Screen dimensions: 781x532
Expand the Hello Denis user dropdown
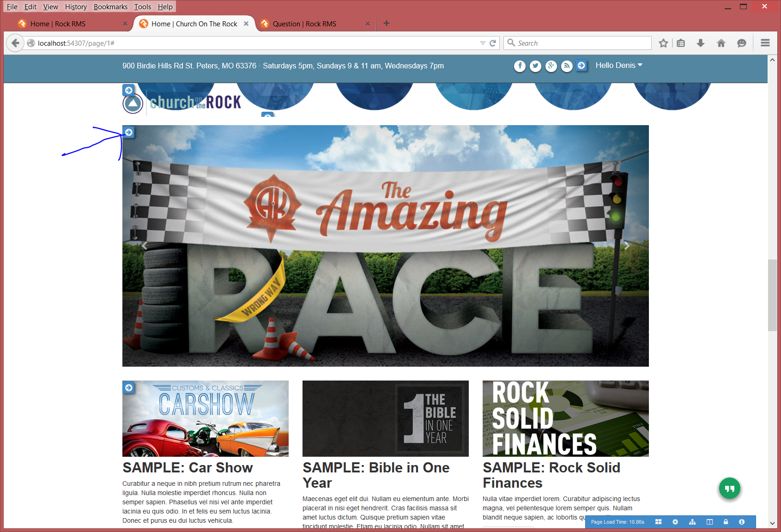point(618,66)
